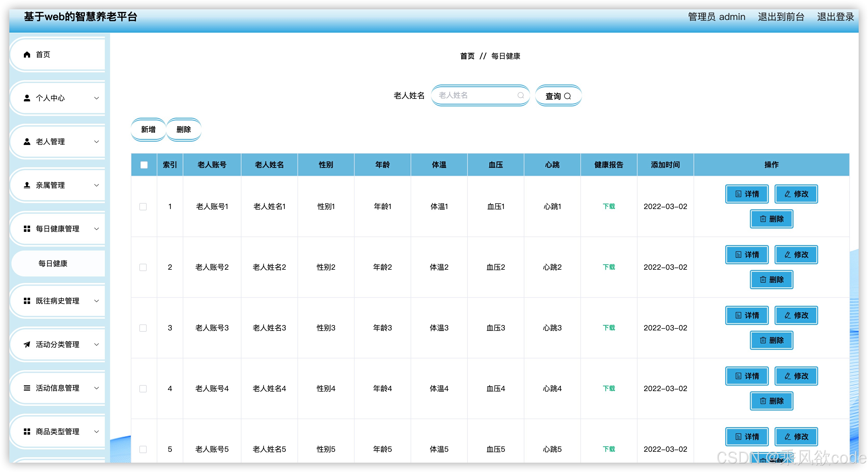868x472 pixels.
Task: Select the checkbox for row 3
Action: click(x=143, y=328)
